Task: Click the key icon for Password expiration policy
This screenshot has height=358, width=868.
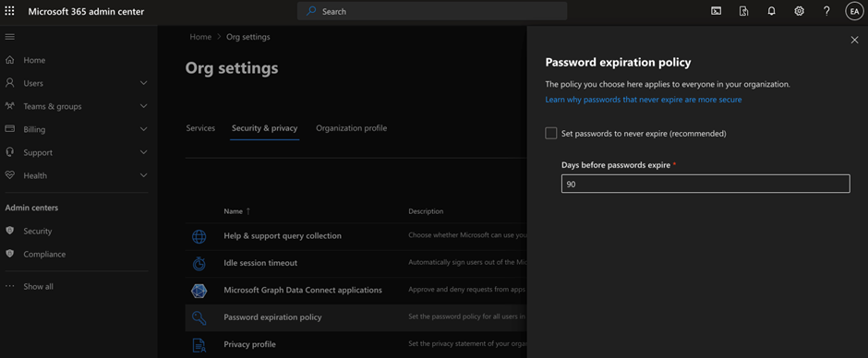Action: (x=199, y=317)
